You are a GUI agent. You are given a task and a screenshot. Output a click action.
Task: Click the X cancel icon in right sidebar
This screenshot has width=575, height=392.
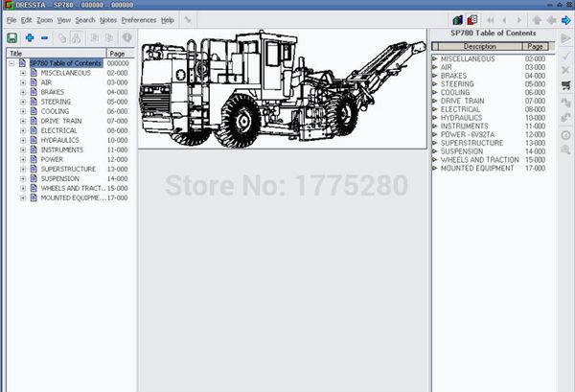(565, 70)
